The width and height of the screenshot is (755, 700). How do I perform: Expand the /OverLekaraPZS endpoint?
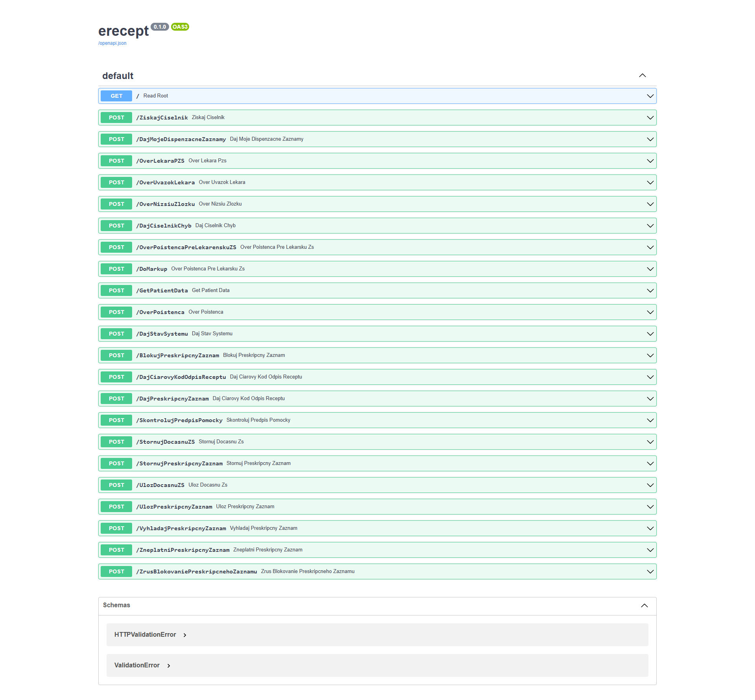pyautogui.click(x=377, y=161)
